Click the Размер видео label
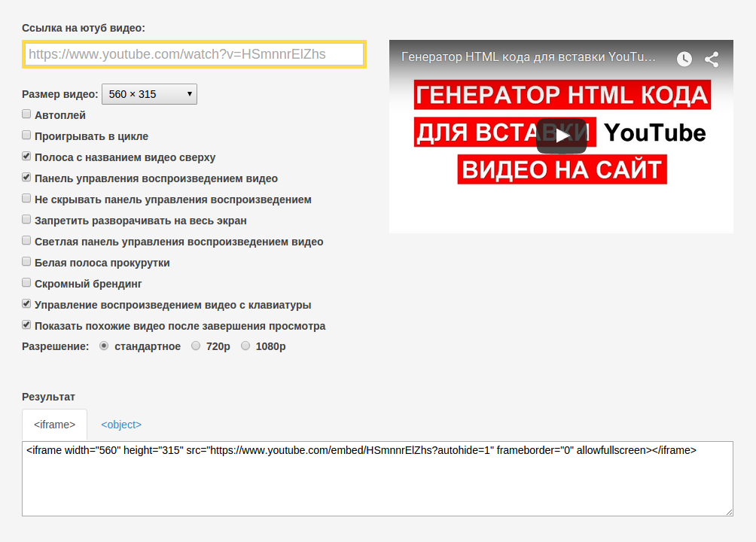The image size is (756, 542). [x=60, y=94]
